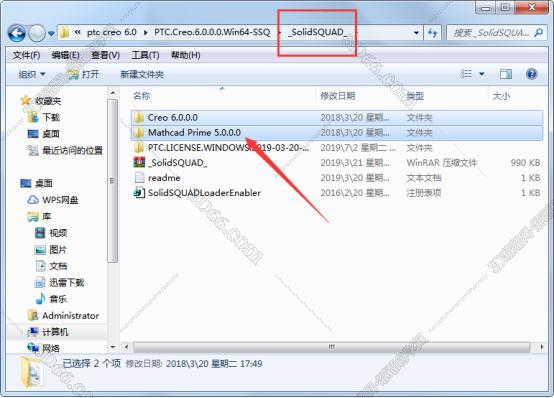
Task: Open 迅雷下载 library
Action: [x=67, y=282]
